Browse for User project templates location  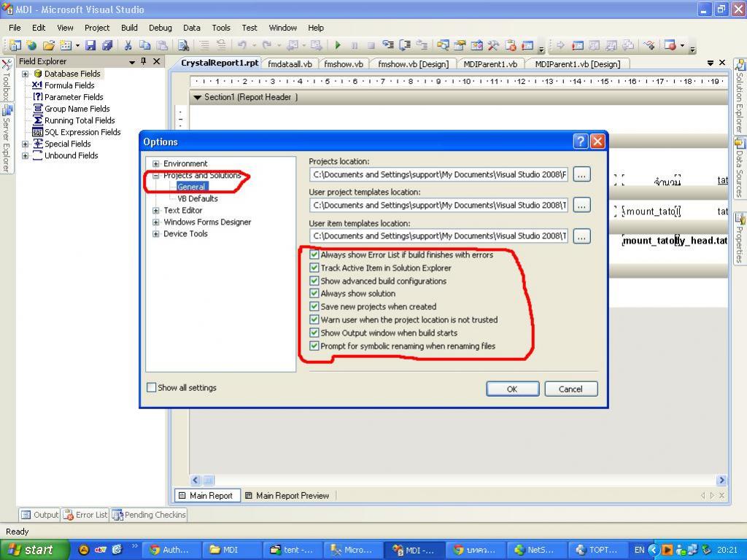581,205
